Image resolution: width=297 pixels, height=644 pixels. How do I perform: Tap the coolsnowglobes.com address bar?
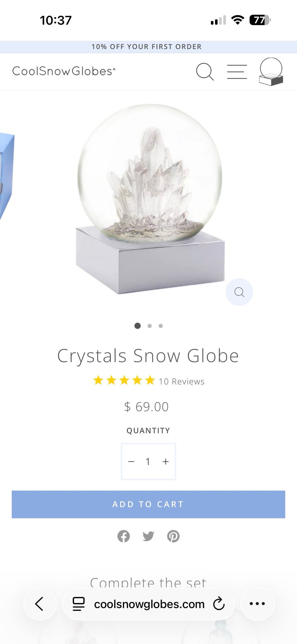coord(149,604)
